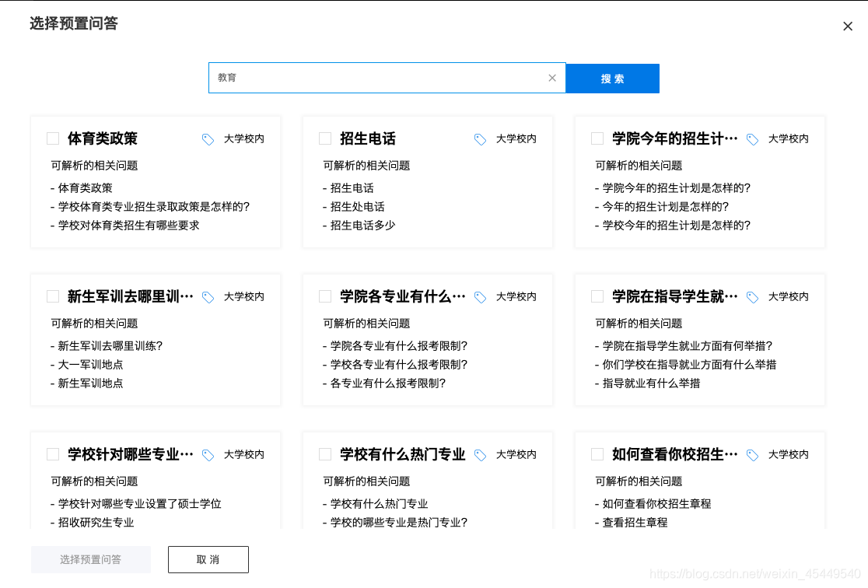The image size is (868, 588).
Task: Click the 如何查看你校招生… card title
Action: pos(675,454)
